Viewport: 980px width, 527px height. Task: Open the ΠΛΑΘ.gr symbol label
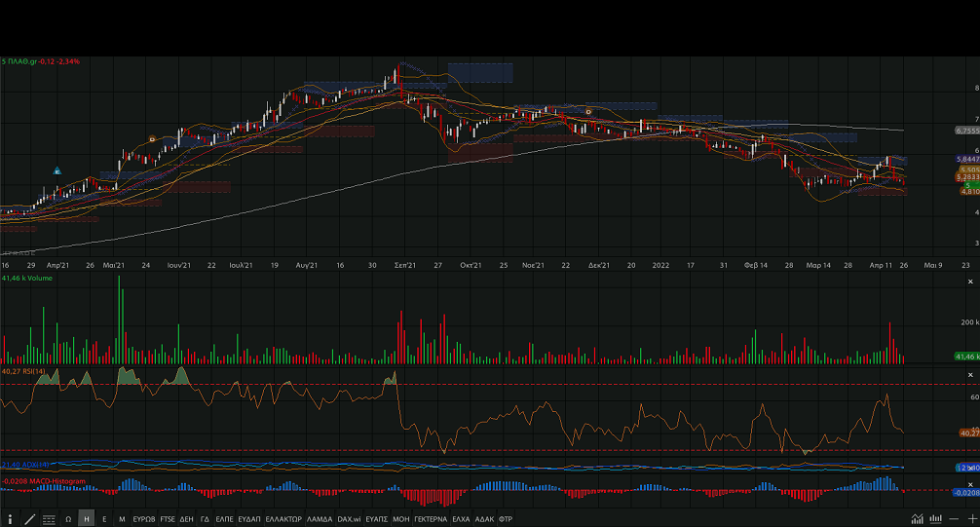(39, 61)
